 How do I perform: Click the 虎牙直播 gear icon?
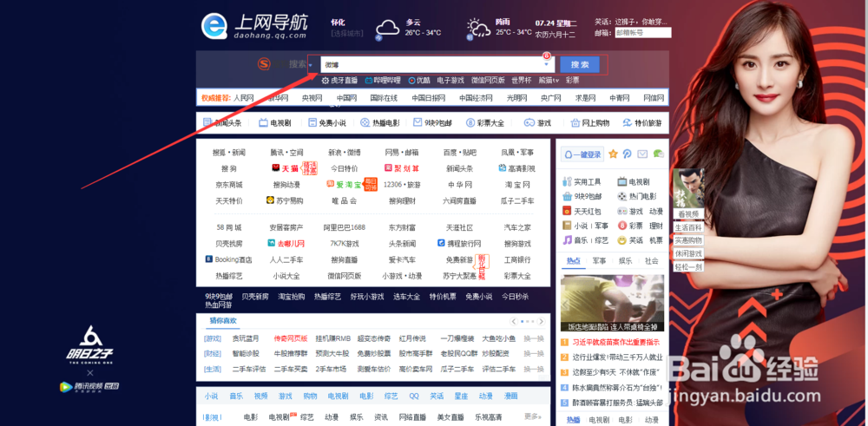[325, 80]
